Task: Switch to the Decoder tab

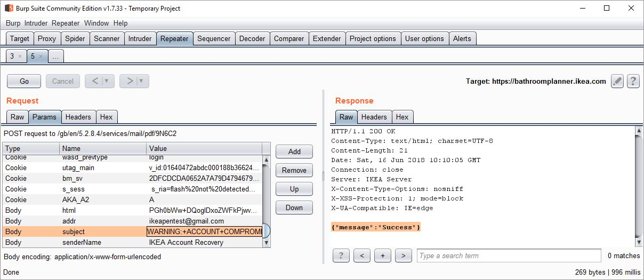Action: (252, 38)
